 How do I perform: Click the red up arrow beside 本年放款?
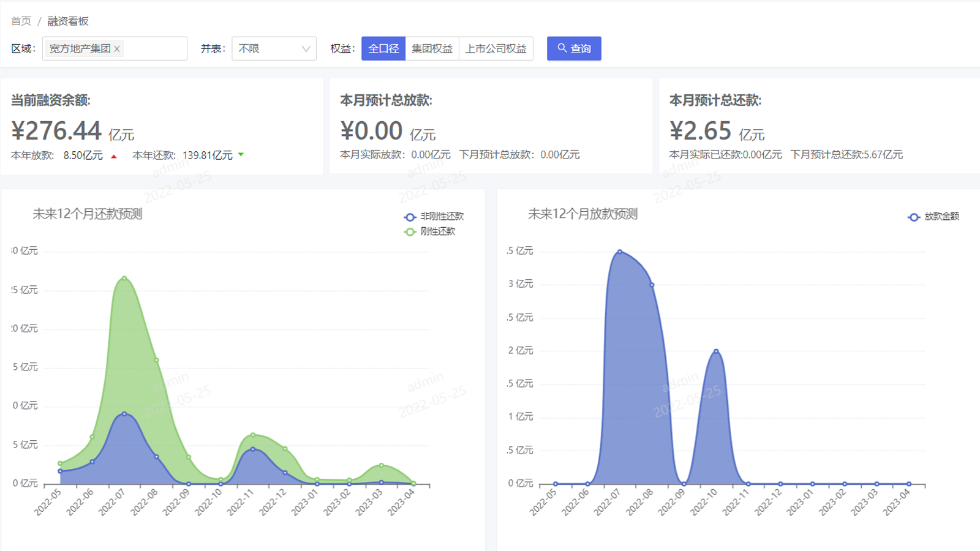coord(114,156)
